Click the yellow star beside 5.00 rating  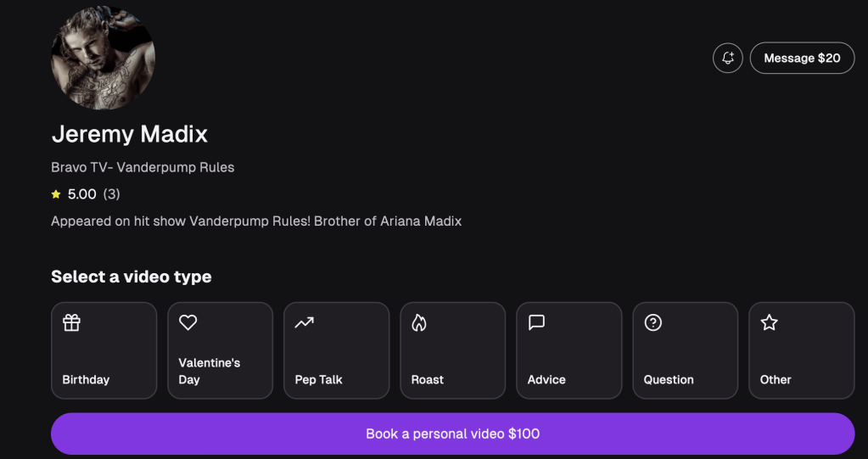[56, 194]
